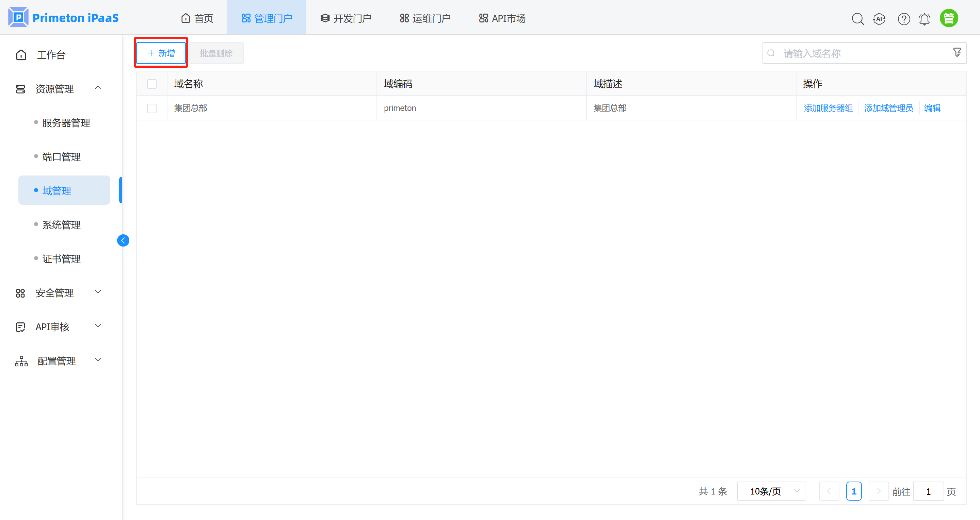The width and height of the screenshot is (980, 520).
Task: Open the search icon in the top bar
Action: (x=858, y=19)
